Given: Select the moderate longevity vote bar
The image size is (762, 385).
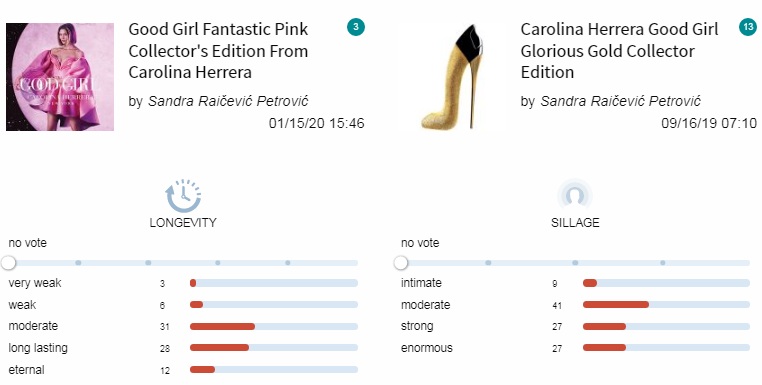Looking at the screenshot, I should [x=274, y=326].
